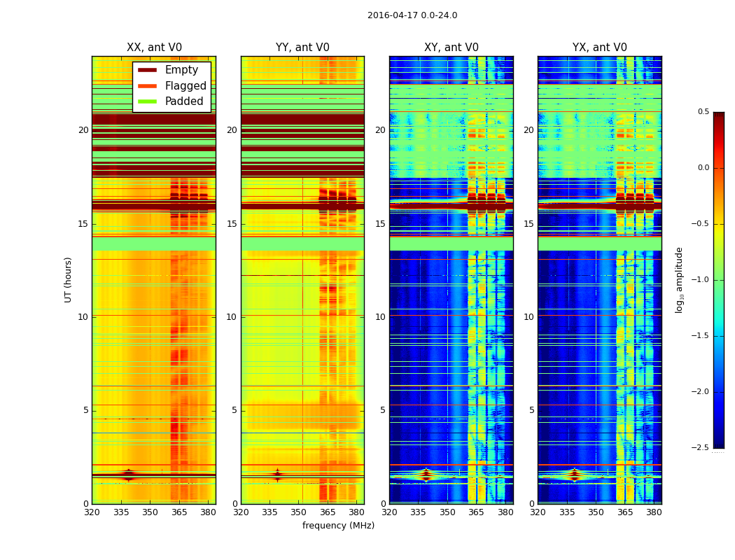Click the colorbar at the -2.0 level
This screenshot has width=735, height=560.
point(719,392)
